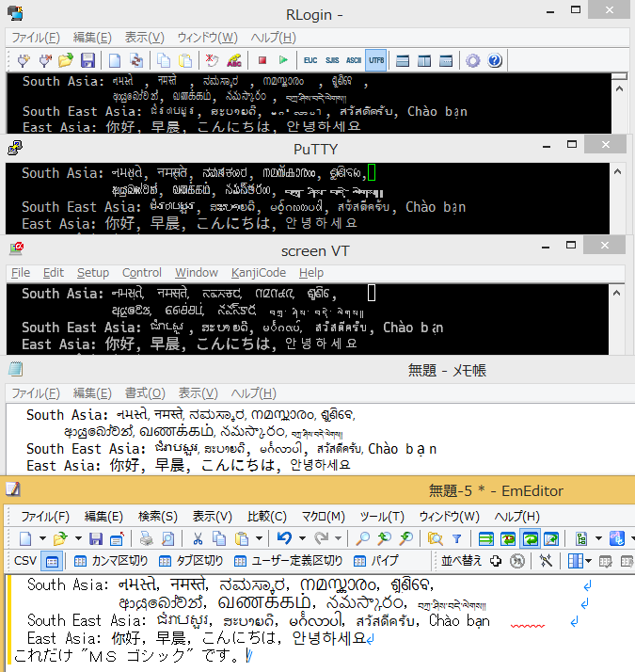Open RLogin settings gear icon

tap(473, 60)
